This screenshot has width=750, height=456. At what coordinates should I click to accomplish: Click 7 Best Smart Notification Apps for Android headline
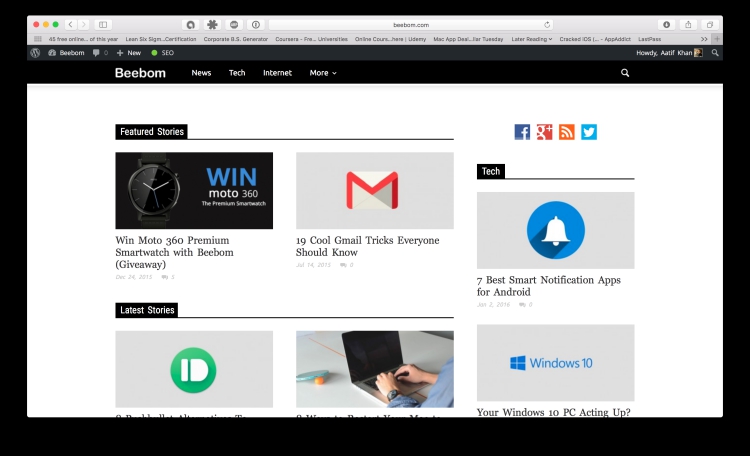pos(549,286)
